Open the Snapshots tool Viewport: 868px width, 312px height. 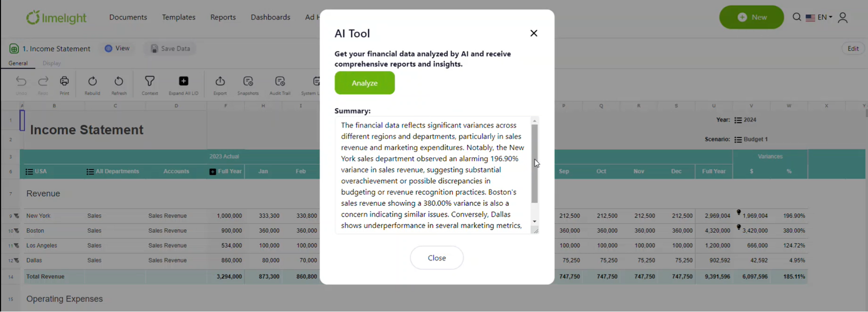[x=248, y=81]
